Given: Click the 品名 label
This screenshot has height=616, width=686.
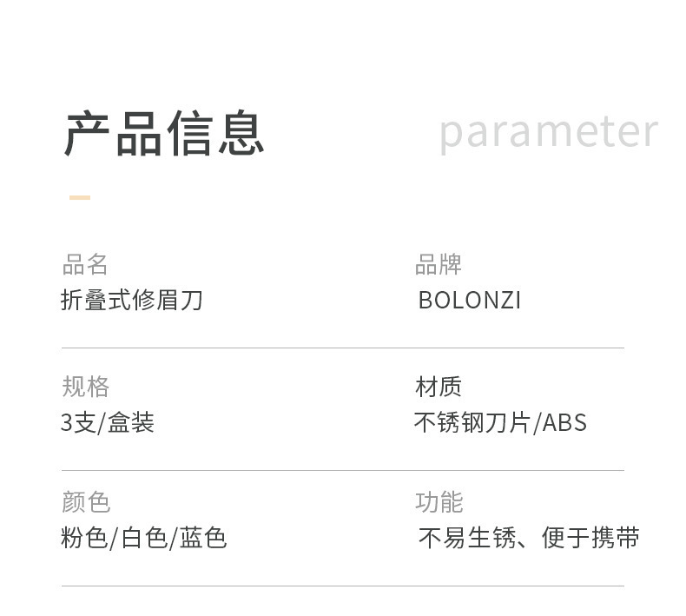Looking at the screenshot, I should click(x=84, y=264).
